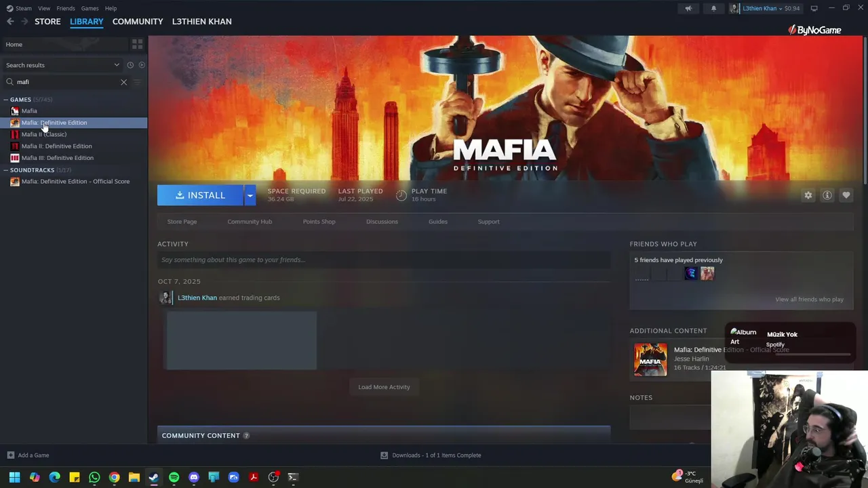Open the View menu
Image resolution: width=868 pixels, height=488 pixels.
[44, 8]
